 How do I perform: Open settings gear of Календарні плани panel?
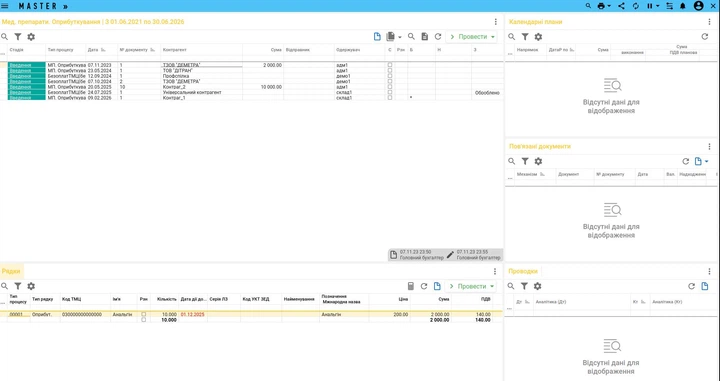[538, 37]
